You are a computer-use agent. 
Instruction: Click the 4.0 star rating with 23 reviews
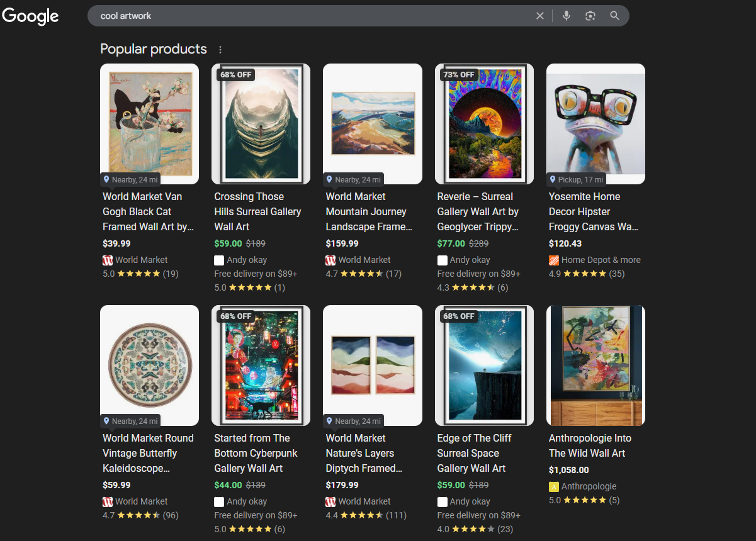[475, 529]
